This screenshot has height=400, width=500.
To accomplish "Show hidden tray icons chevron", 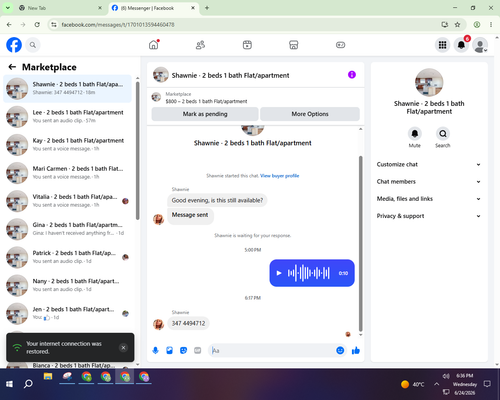I will click(x=436, y=384).
